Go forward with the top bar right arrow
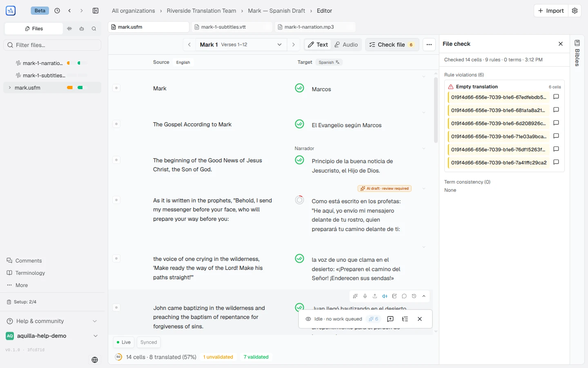 click(82, 11)
